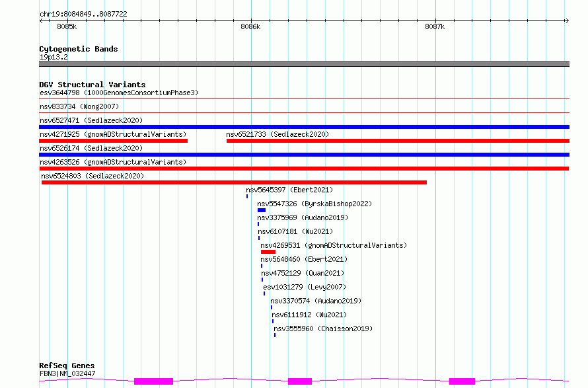Click the esv3644798 (1000GenomesConsortiumPhase3) variant label
Viewport: 588px width, 388px height.
pos(119,93)
